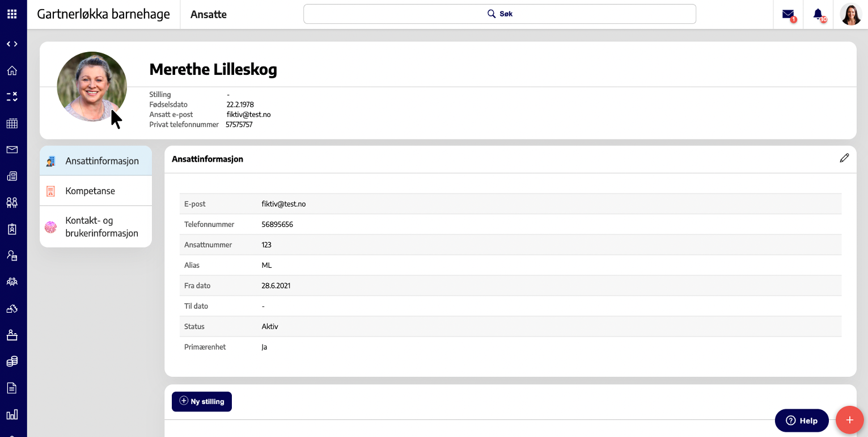Image resolution: width=868 pixels, height=437 pixels.
Task: Click the Ny stilling button
Action: click(202, 401)
